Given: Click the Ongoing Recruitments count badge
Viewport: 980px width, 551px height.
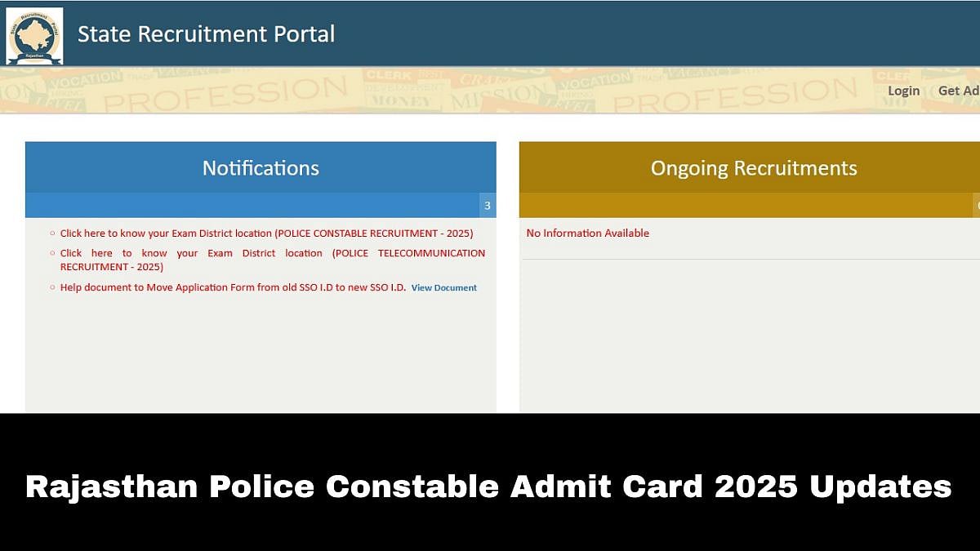Looking at the screenshot, I should tap(976, 206).
